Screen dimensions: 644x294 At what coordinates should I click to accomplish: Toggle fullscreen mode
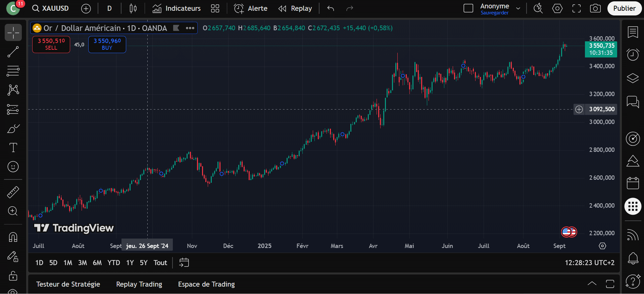[576, 8]
